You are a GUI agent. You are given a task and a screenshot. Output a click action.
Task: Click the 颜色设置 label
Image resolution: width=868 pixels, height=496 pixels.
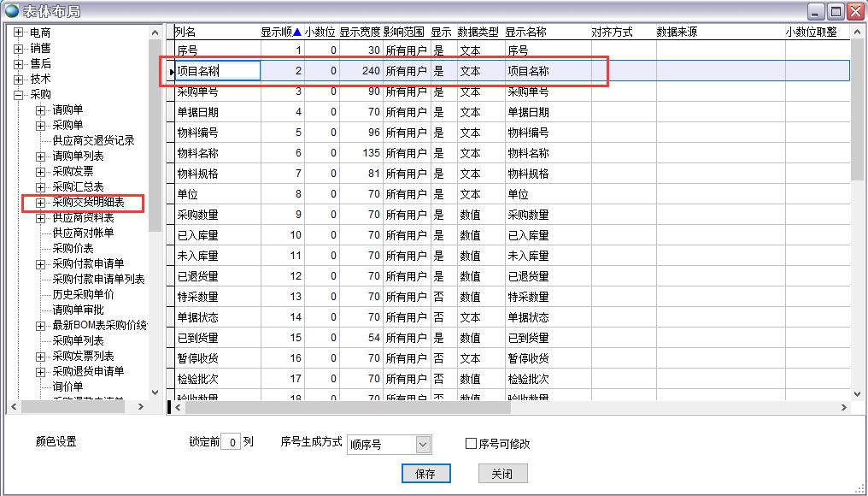point(56,442)
